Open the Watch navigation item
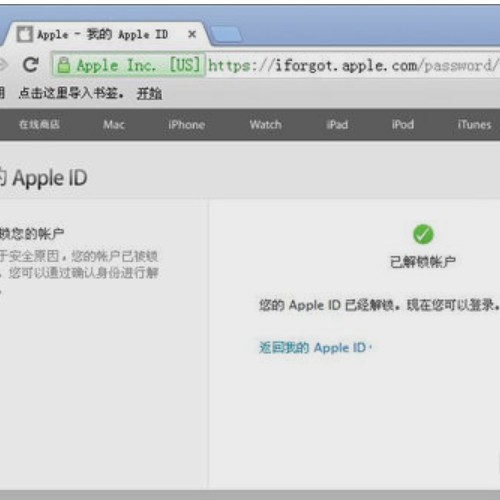500x500 pixels. (266, 125)
